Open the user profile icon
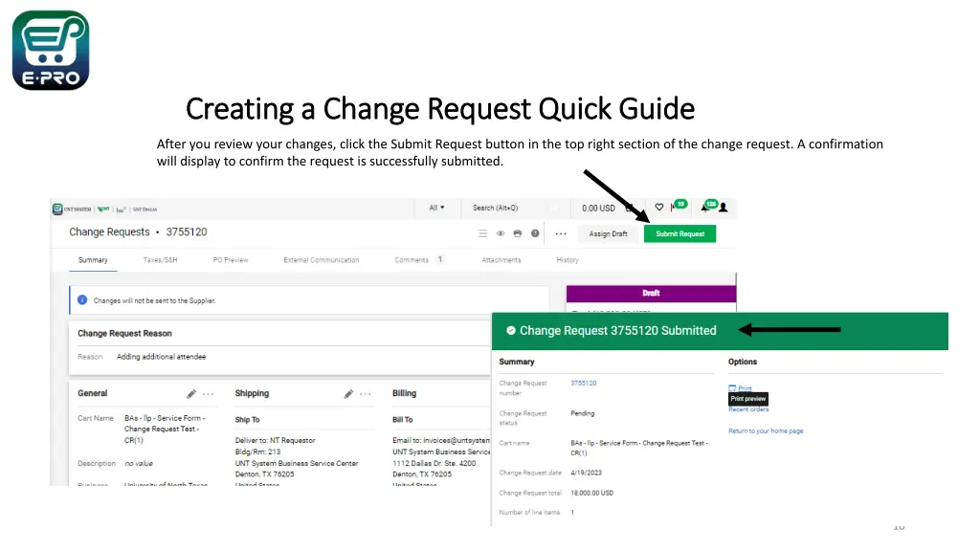The height and width of the screenshot is (551, 980). (x=724, y=208)
